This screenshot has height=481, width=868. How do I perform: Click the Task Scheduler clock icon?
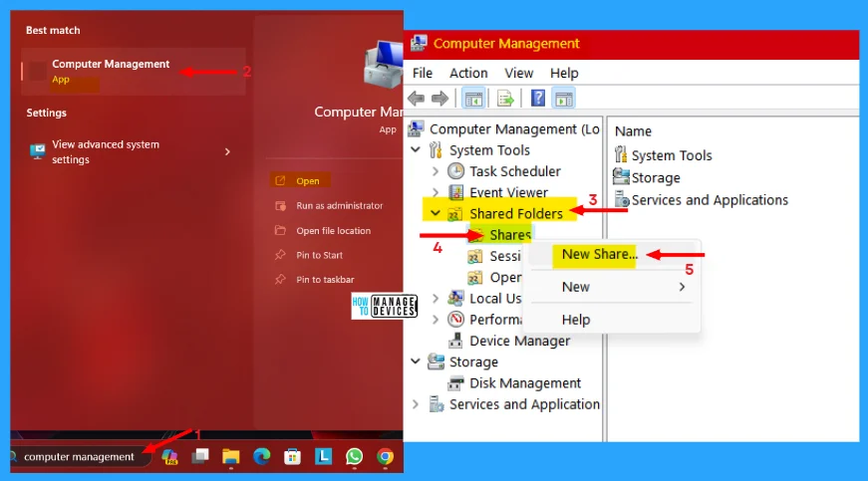pos(456,171)
